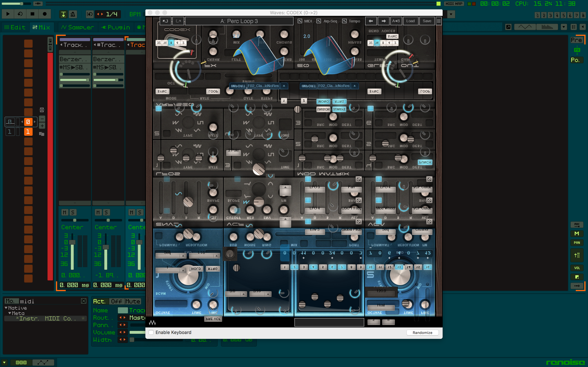Click the Randomize button in CODEX
Viewport: 588px width, 367px height.
click(422, 332)
